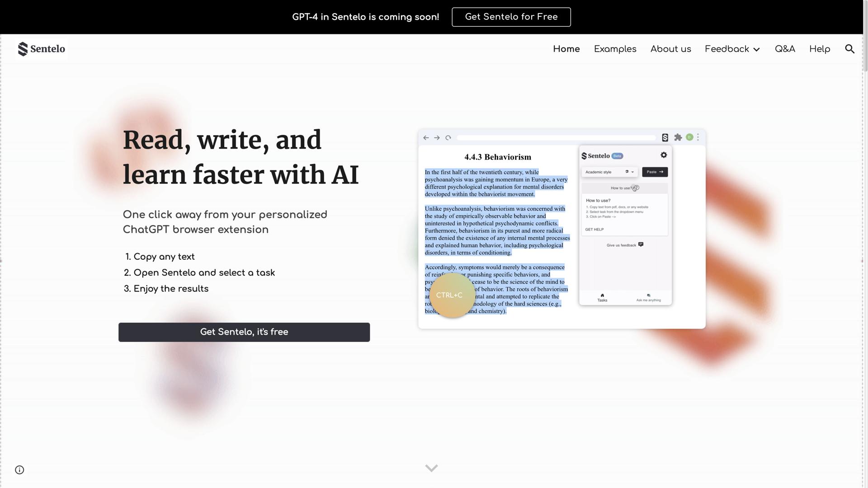Viewport: 868px width, 488px height.
Task: Click the Paste button in Sentelo popup
Action: click(655, 172)
